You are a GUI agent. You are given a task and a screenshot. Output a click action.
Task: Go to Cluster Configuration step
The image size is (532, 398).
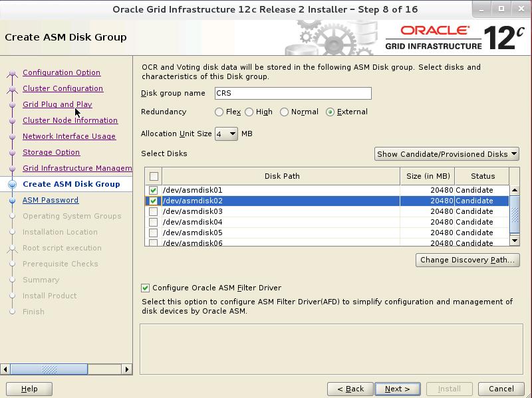(63, 88)
